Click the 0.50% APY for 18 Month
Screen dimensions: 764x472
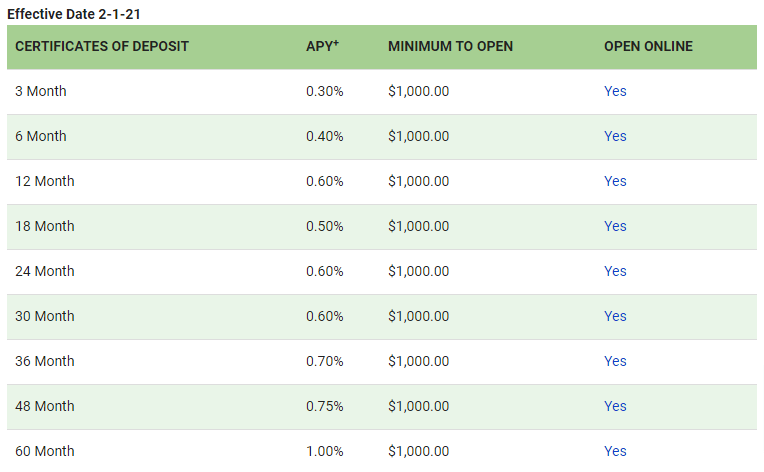[x=325, y=226]
